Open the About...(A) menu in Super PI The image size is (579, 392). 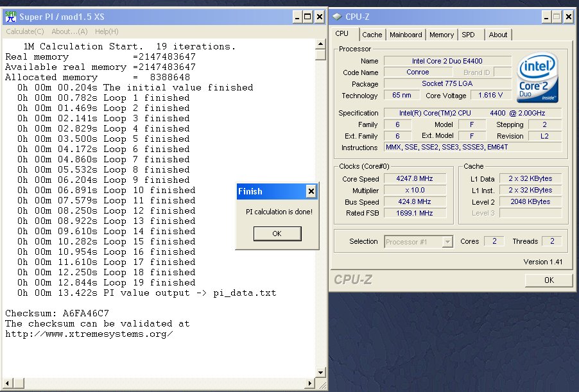[69, 31]
